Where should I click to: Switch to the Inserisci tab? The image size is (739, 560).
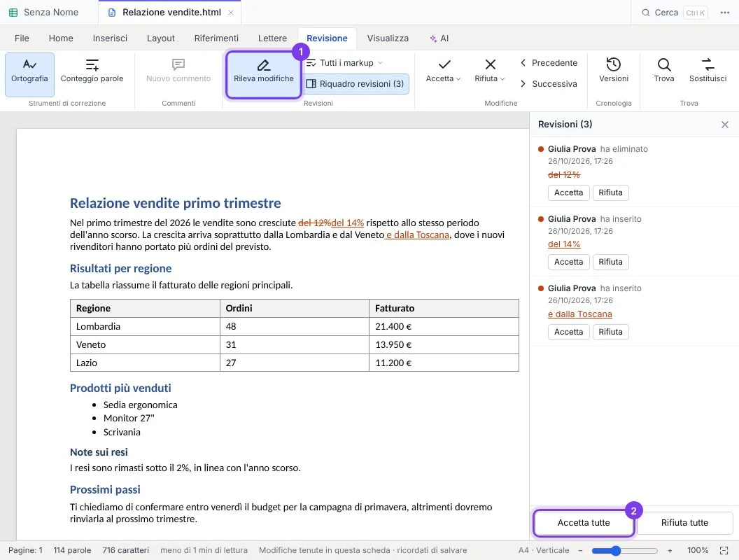coord(110,38)
